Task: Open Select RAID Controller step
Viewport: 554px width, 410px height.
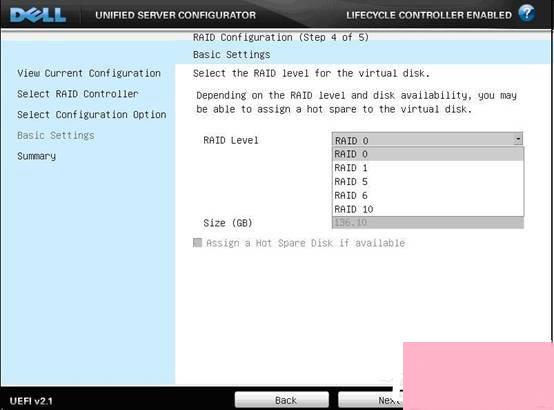Action: [78, 94]
